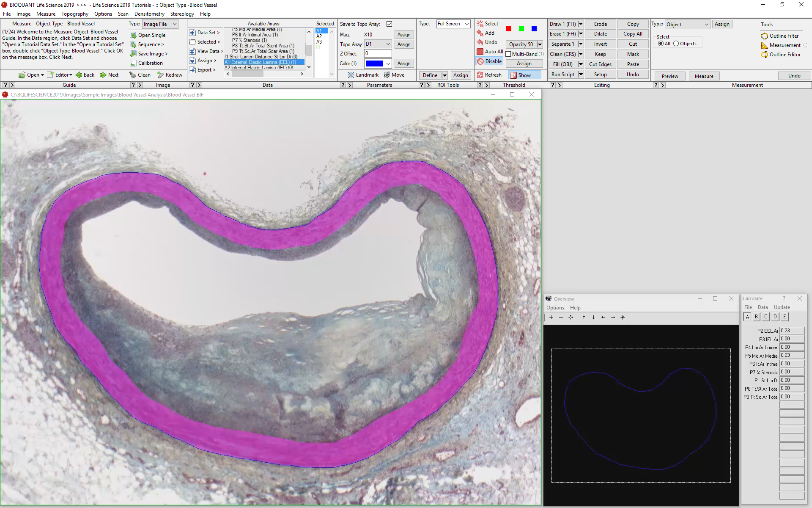Open image Calibration
This screenshot has width=812, height=508.
[x=146, y=63]
